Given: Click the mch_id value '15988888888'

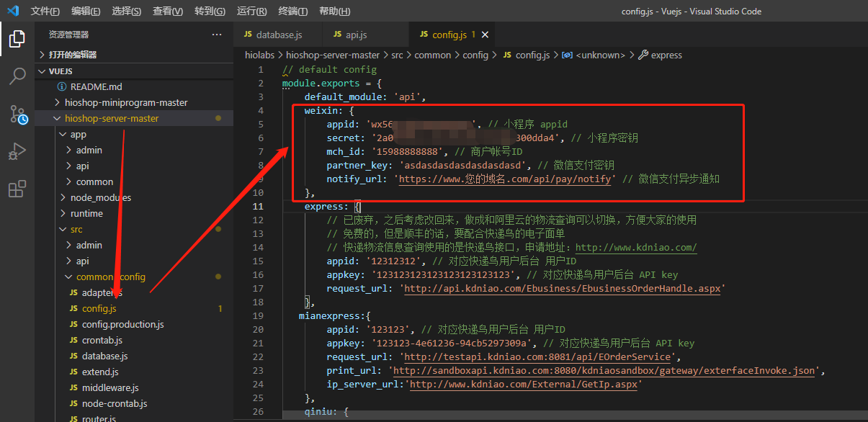Looking at the screenshot, I should (407, 151).
